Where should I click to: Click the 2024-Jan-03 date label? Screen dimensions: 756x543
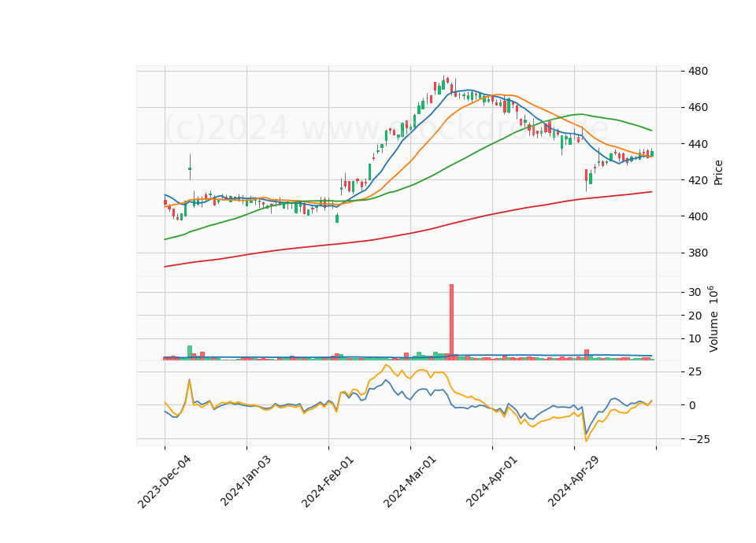coord(246,481)
